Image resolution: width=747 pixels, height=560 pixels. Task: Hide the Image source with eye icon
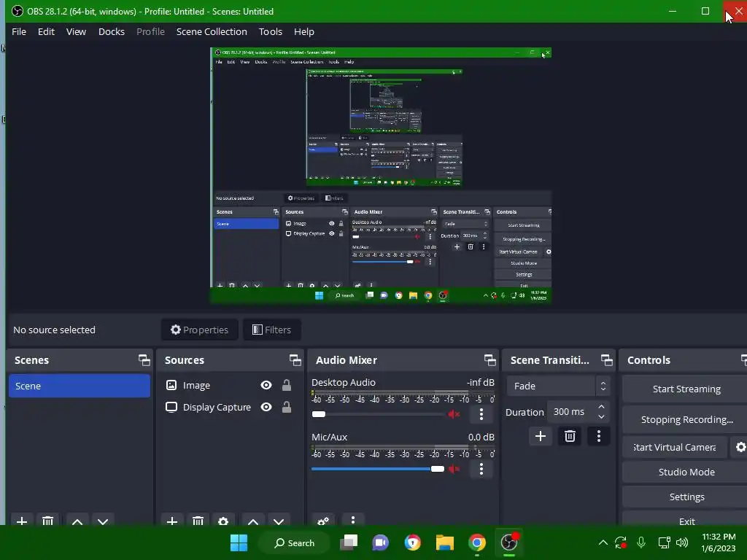pos(266,385)
